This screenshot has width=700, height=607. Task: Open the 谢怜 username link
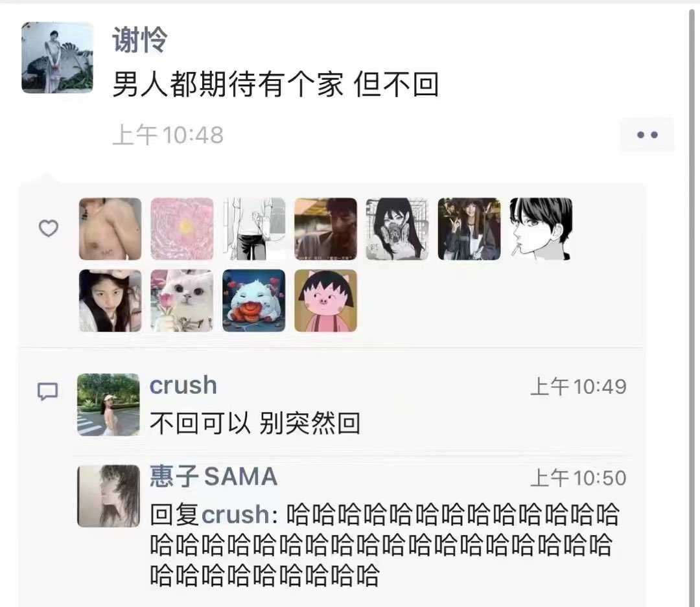[x=140, y=40]
